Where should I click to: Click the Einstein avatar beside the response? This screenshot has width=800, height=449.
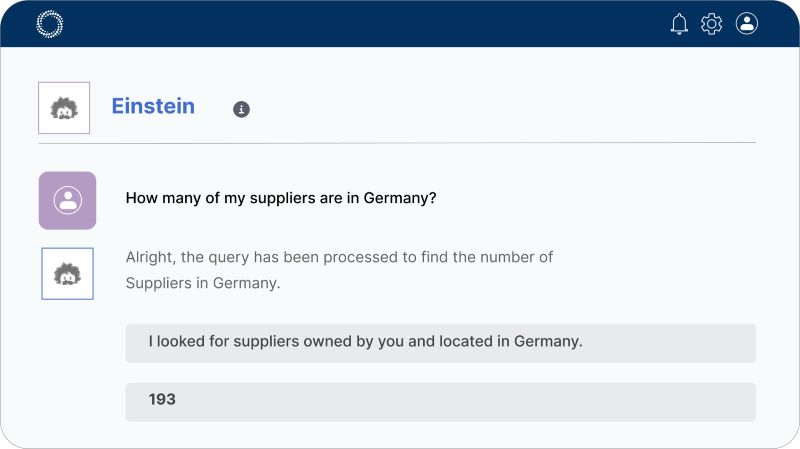pos(67,273)
